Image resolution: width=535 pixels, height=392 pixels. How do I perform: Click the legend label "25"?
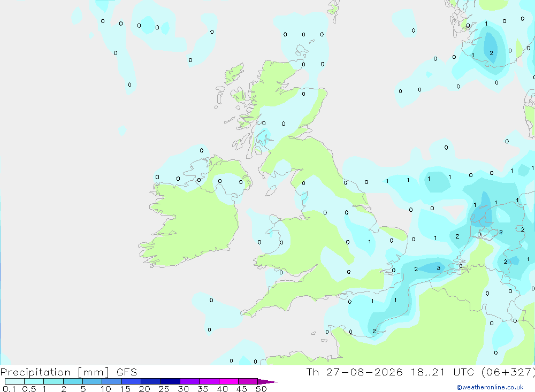coord(164,389)
